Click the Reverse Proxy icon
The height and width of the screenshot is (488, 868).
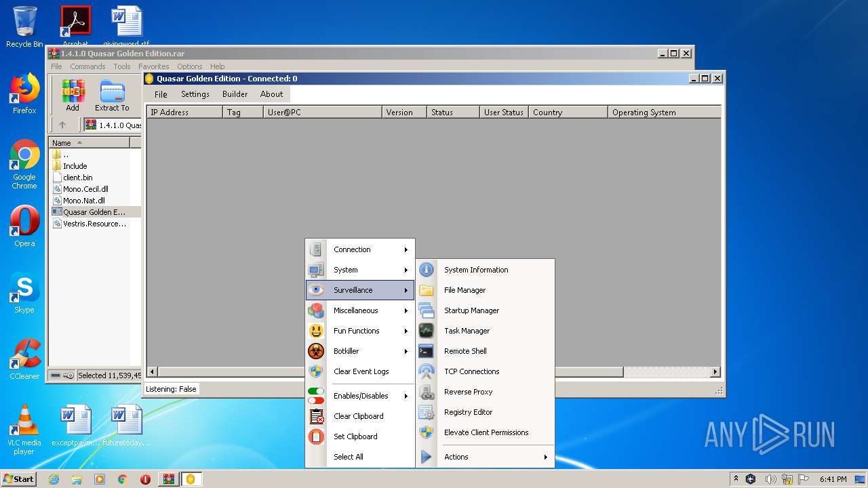[x=427, y=392]
